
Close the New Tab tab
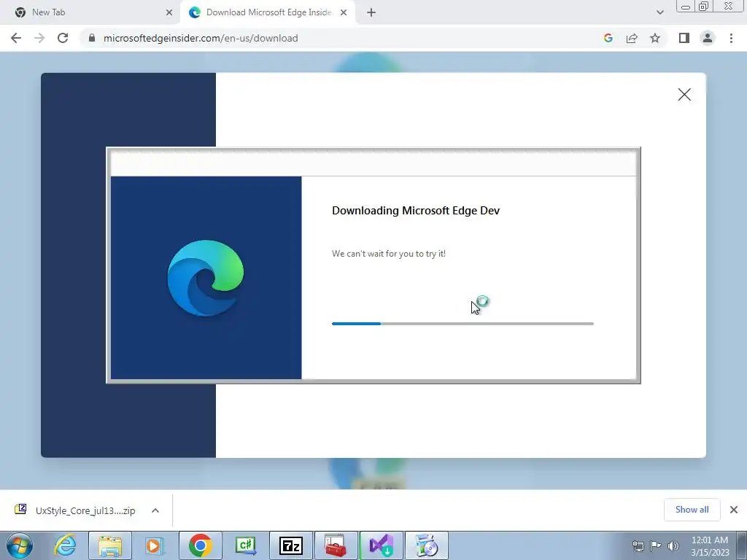[169, 13]
